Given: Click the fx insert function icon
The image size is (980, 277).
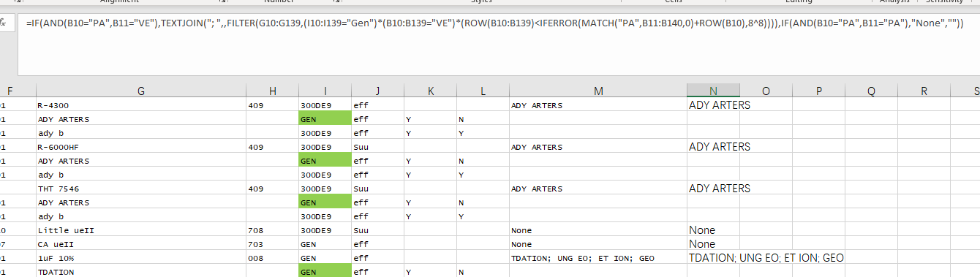Looking at the screenshot, I should coord(4,23).
